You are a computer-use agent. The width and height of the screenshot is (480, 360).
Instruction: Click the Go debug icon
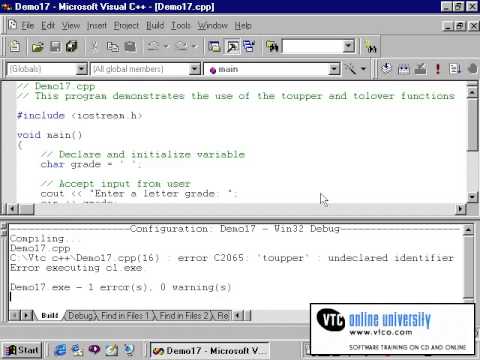(455, 69)
